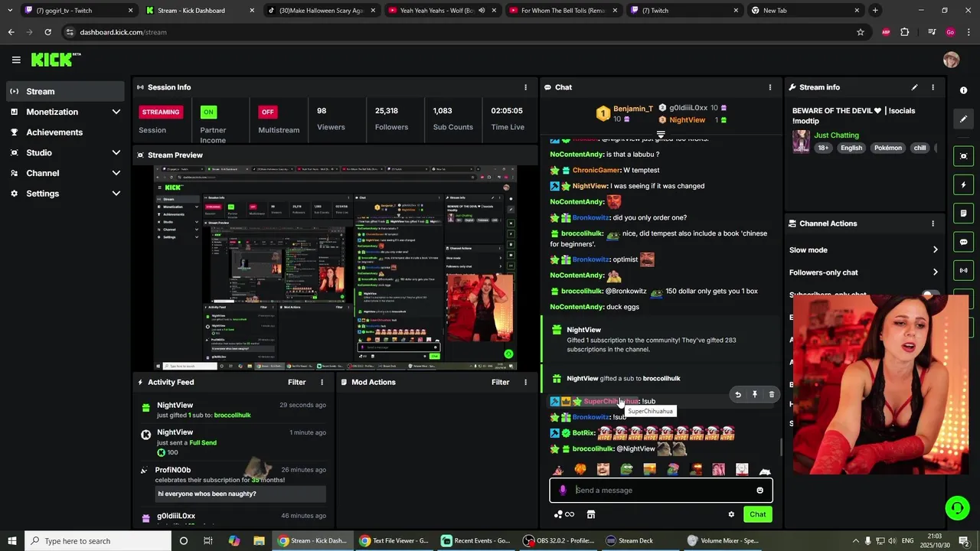Collapse the chat leaderboard handle
Viewport: 980px width, 551px height.
661,134
